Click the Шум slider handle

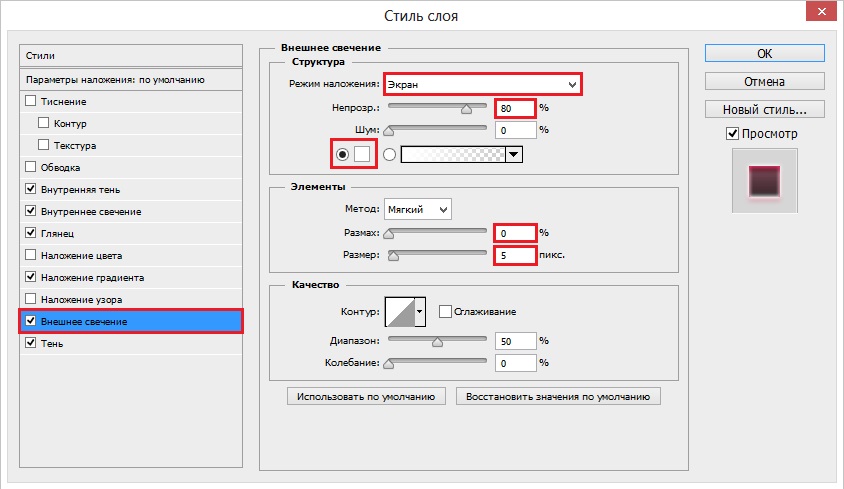pos(388,131)
